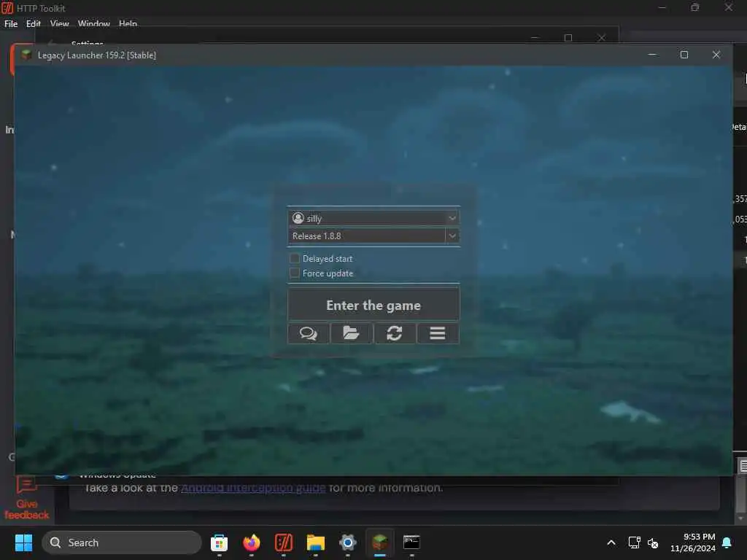Follow the Android interception guide link

(253, 488)
